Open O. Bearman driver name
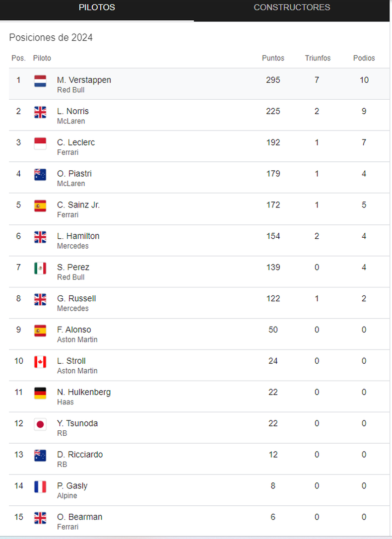The image size is (392, 539). 80,517
